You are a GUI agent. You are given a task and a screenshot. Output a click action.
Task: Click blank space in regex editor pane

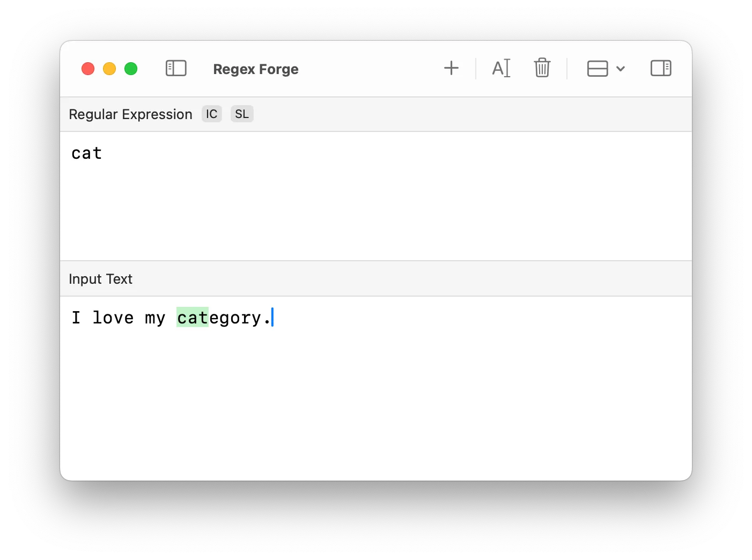(375, 215)
